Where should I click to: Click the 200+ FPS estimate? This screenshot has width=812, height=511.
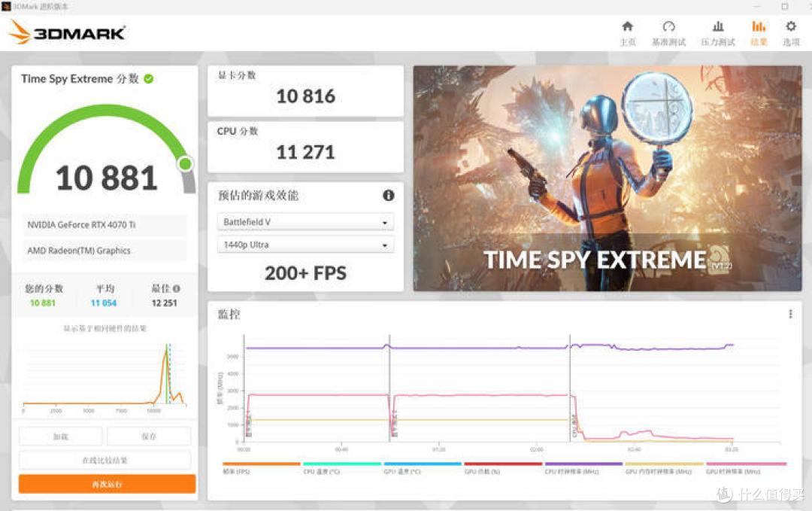(305, 273)
